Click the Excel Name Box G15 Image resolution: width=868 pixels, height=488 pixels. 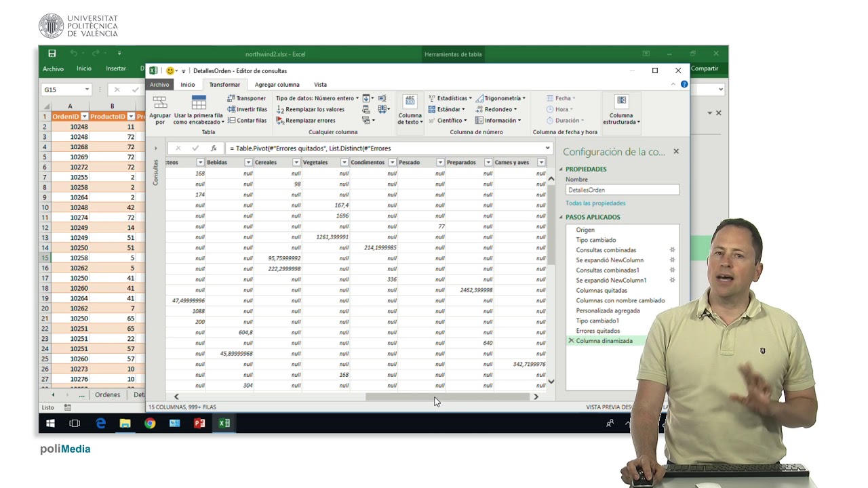[66, 89]
